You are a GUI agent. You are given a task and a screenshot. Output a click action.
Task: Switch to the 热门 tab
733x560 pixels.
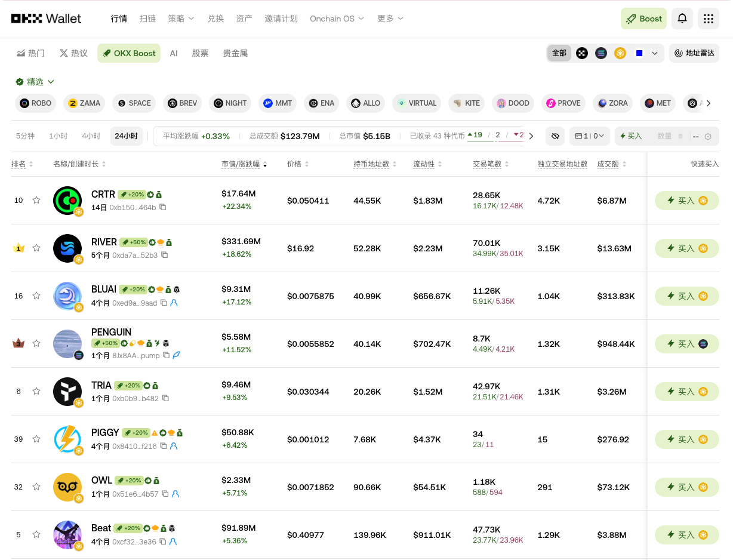[x=30, y=53]
